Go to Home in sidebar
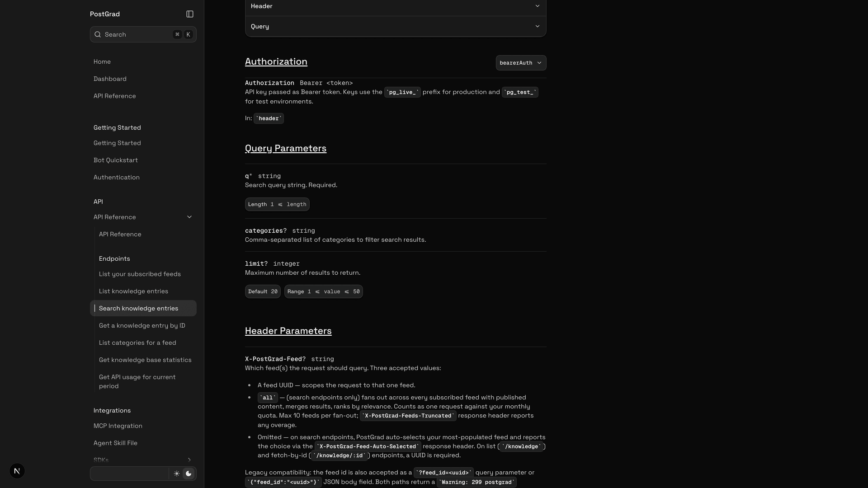 143,61
